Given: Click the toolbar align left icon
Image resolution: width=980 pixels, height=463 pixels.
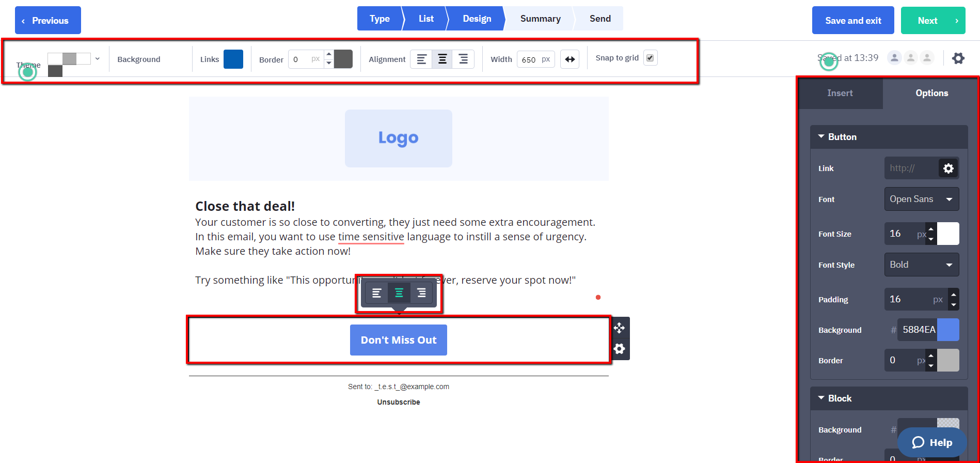Looking at the screenshot, I should point(421,59).
